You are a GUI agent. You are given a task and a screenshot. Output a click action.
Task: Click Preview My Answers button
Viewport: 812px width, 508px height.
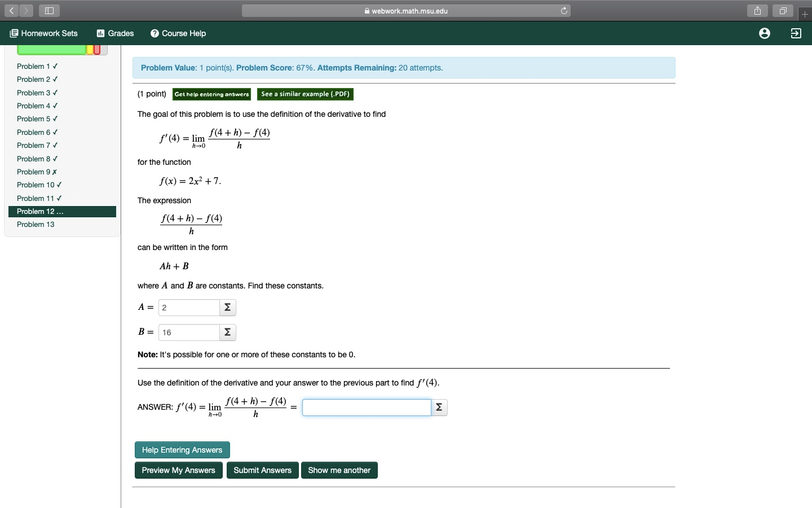click(x=178, y=470)
